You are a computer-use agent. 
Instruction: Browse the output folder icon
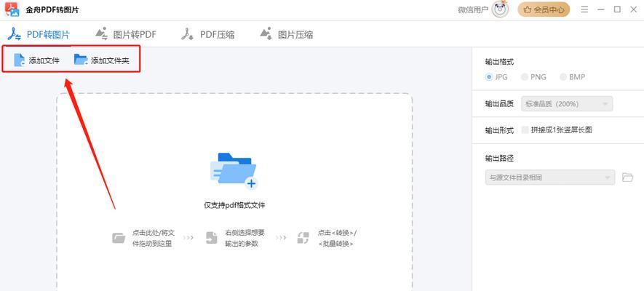click(627, 178)
